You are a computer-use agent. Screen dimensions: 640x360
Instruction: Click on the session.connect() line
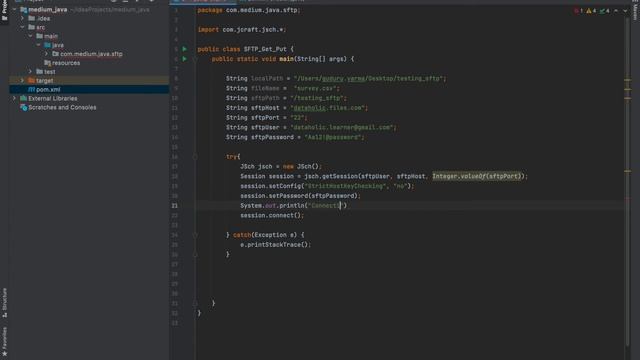click(x=272, y=216)
